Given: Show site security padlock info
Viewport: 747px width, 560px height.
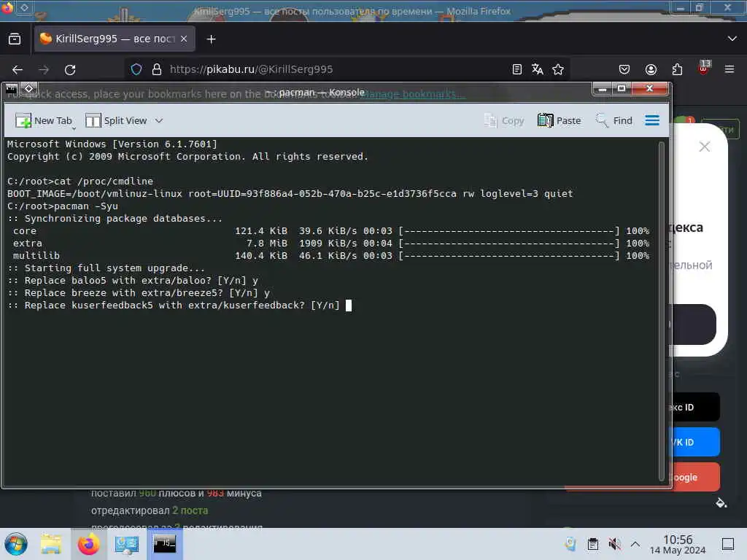Looking at the screenshot, I should [157, 69].
